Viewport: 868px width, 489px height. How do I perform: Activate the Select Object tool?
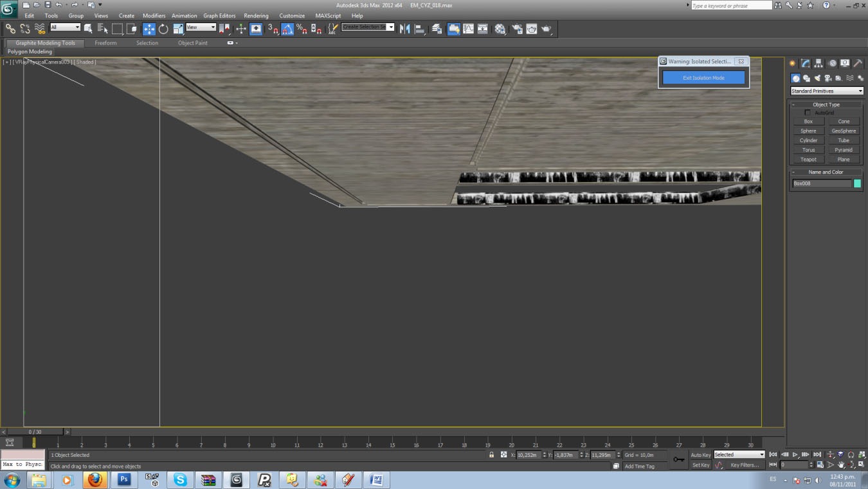click(x=88, y=29)
